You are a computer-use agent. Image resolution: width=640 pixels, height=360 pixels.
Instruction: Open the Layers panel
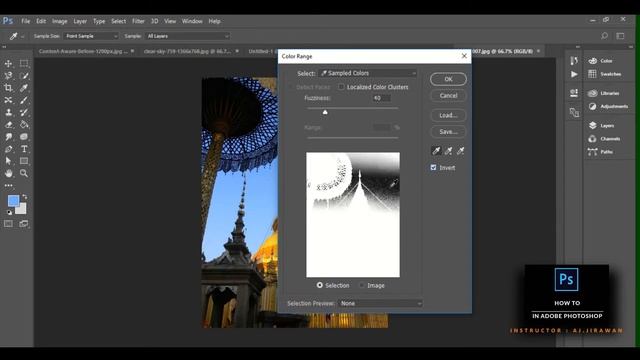pos(601,126)
